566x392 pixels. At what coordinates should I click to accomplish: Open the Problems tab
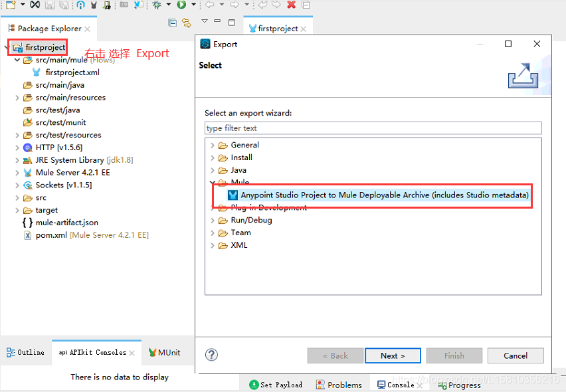point(339,385)
